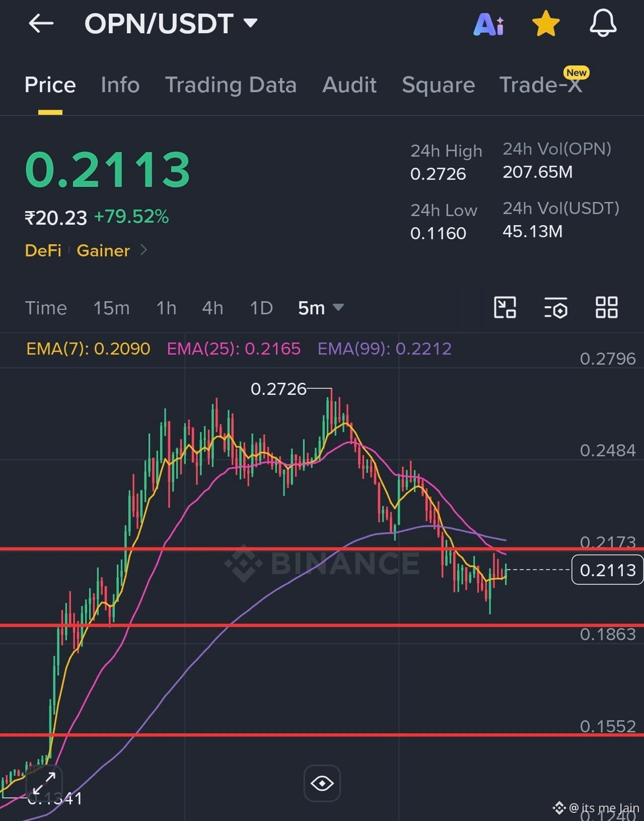
Task: Select the 1h chart interval
Action: [166, 308]
